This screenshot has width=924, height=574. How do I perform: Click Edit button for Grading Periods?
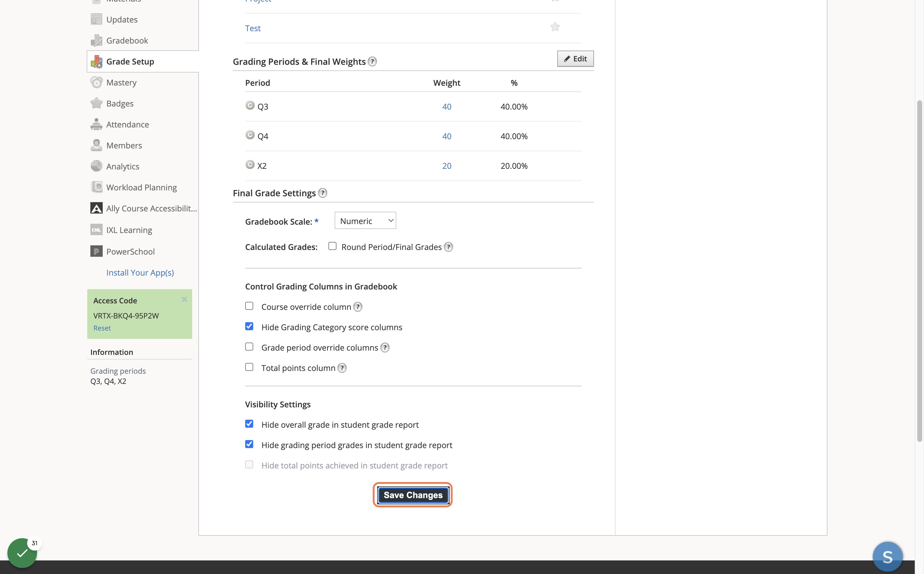pyautogui.click(x=575, y=58)
